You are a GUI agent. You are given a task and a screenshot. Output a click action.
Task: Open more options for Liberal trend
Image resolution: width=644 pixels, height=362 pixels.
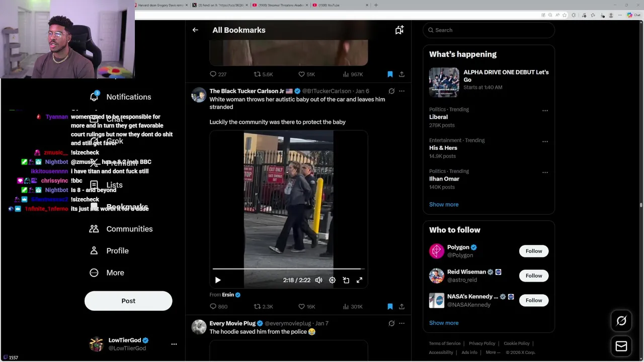tap(545, 111)
